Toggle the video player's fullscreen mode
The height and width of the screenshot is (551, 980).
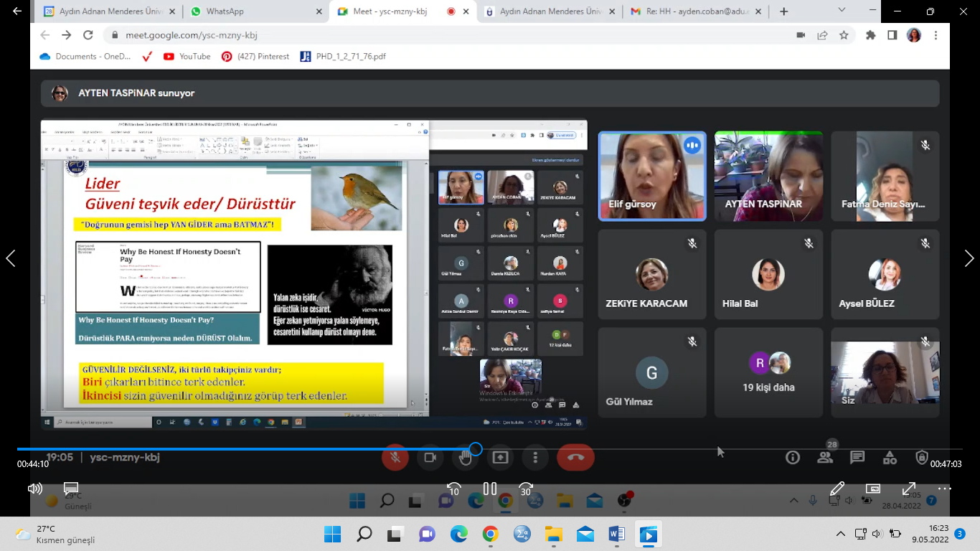coord(908,489)
